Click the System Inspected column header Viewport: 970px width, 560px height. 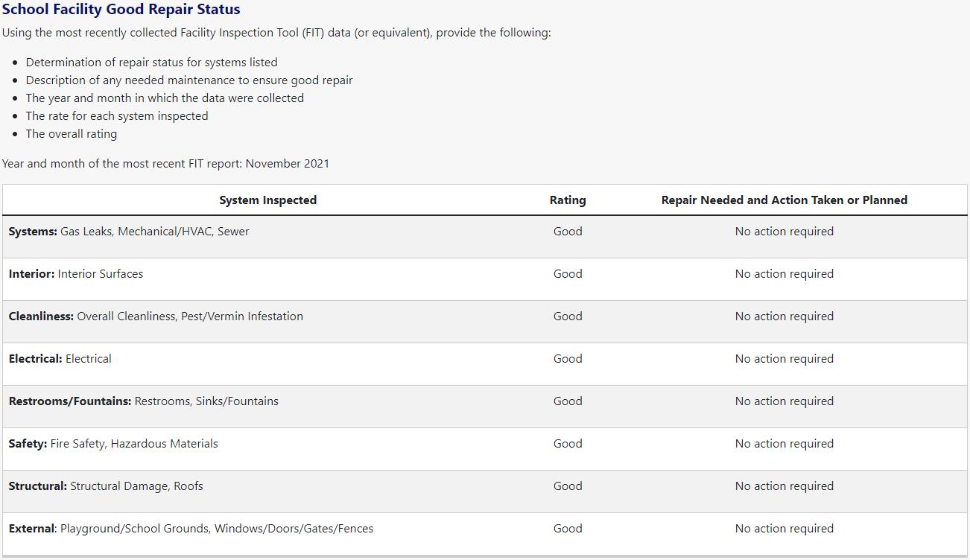click(267, 200)
